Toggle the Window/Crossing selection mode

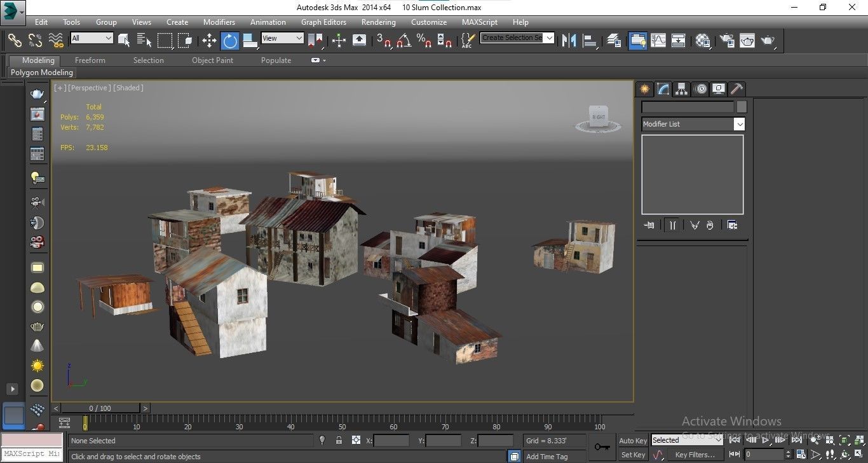[x=186, y=40]
